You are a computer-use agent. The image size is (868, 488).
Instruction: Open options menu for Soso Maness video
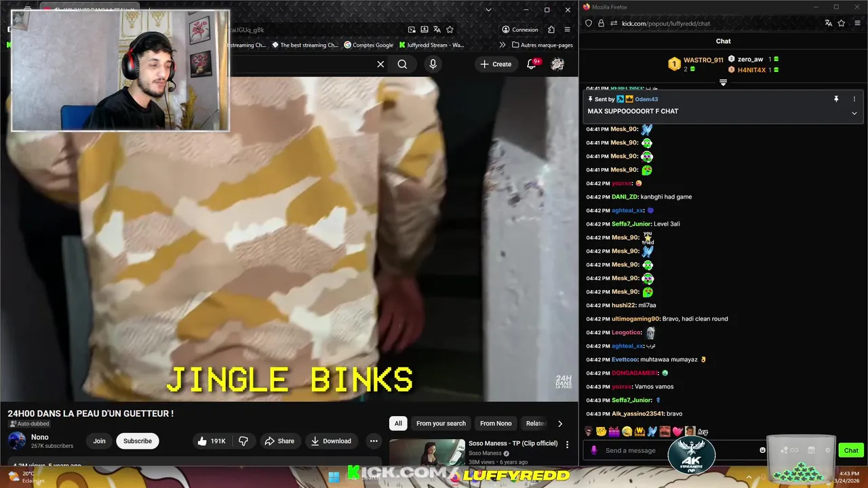click(x=567, y=445)
